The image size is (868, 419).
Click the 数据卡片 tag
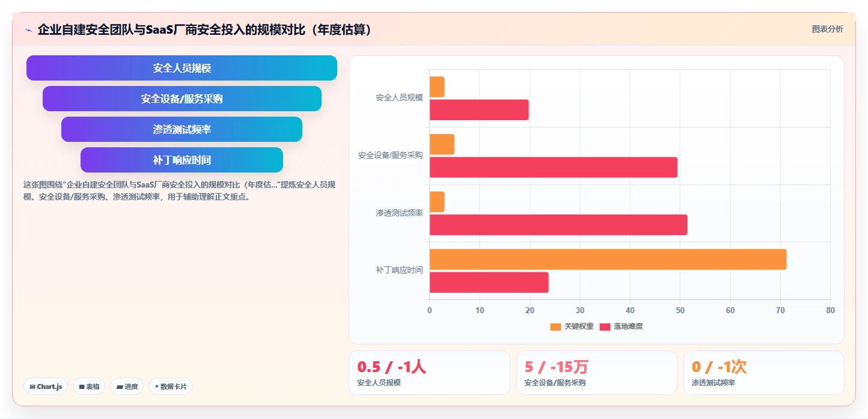coord(170,387)
